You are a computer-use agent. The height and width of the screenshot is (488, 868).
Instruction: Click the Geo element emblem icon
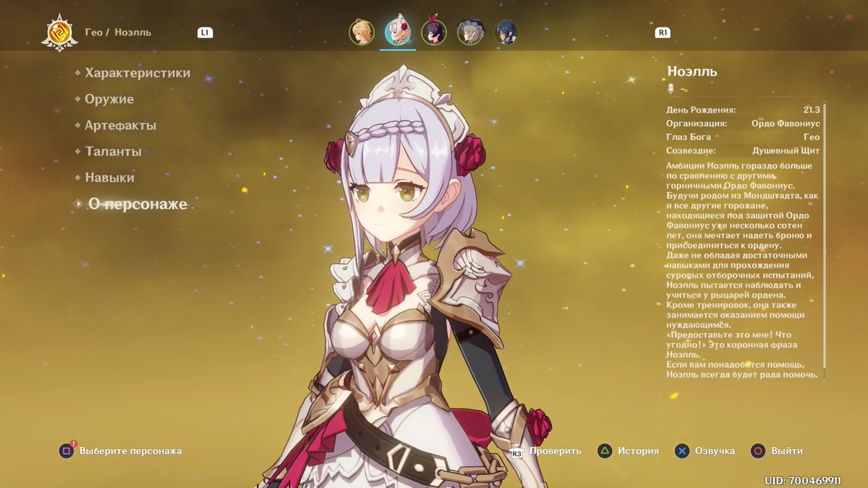click(x=59, y=33)
